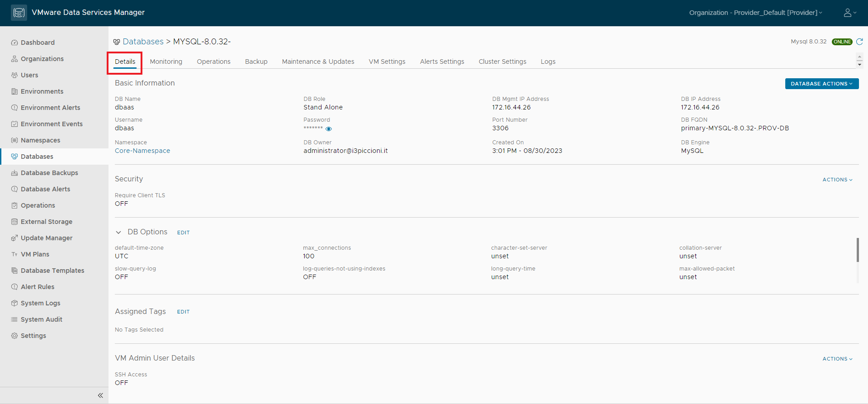Click the Environments sidebar icon
This screenshot has height=404, width=868.
tap(14, 91)
